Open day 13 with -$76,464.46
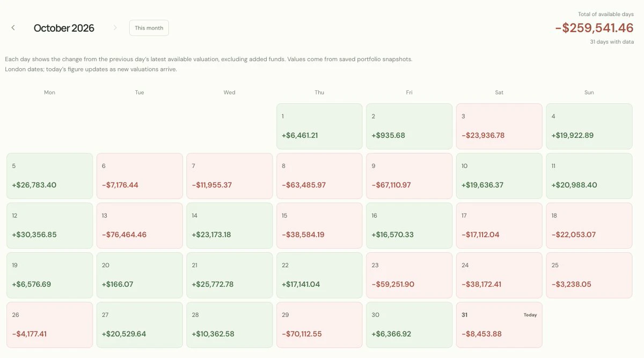This screenshot has height=358, width=644. pos(140,226)
